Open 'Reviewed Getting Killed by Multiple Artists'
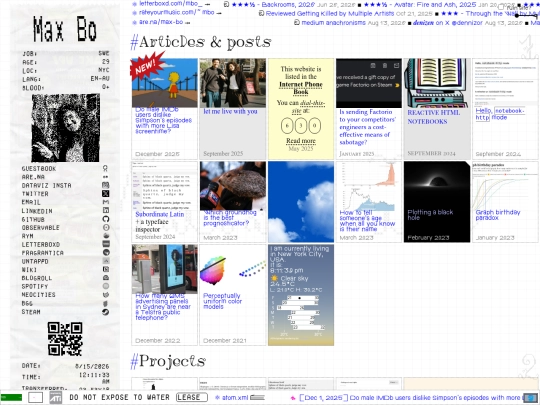 tap(330, 13)
